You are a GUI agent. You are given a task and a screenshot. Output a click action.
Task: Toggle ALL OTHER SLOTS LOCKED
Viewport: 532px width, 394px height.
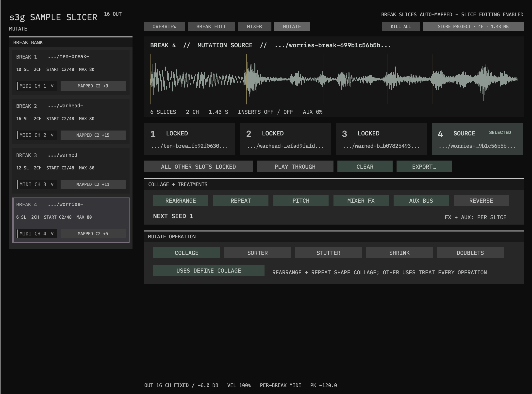click(198, 167)
